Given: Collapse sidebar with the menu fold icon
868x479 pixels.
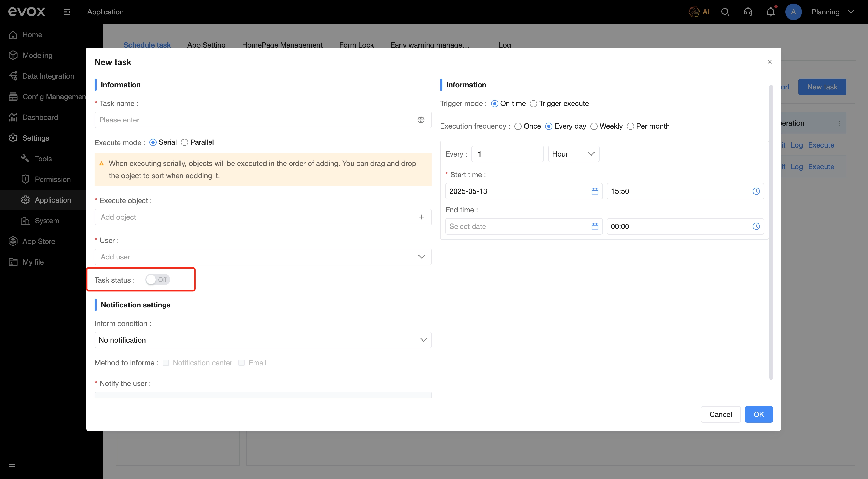Looking at the screenshot, I should 67,12.
